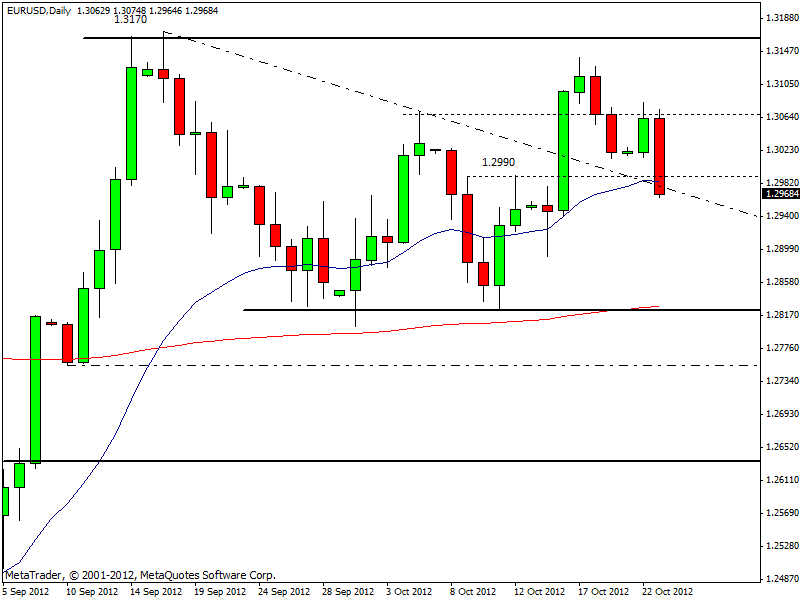Image resolution: width=800 pixels, height=600 pixels.
Task: Click the red moving average line
Action: (x=300, y=335)
